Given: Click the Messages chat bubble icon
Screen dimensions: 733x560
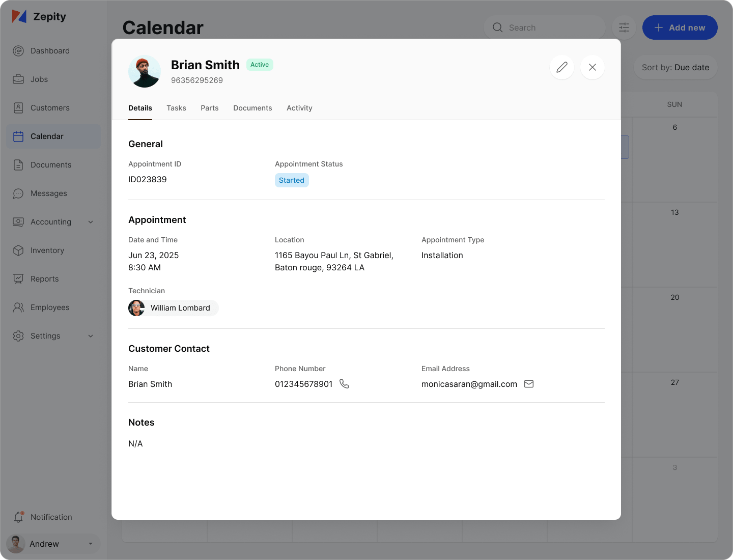Looking at the screenshot, I should tap(18, 193).
